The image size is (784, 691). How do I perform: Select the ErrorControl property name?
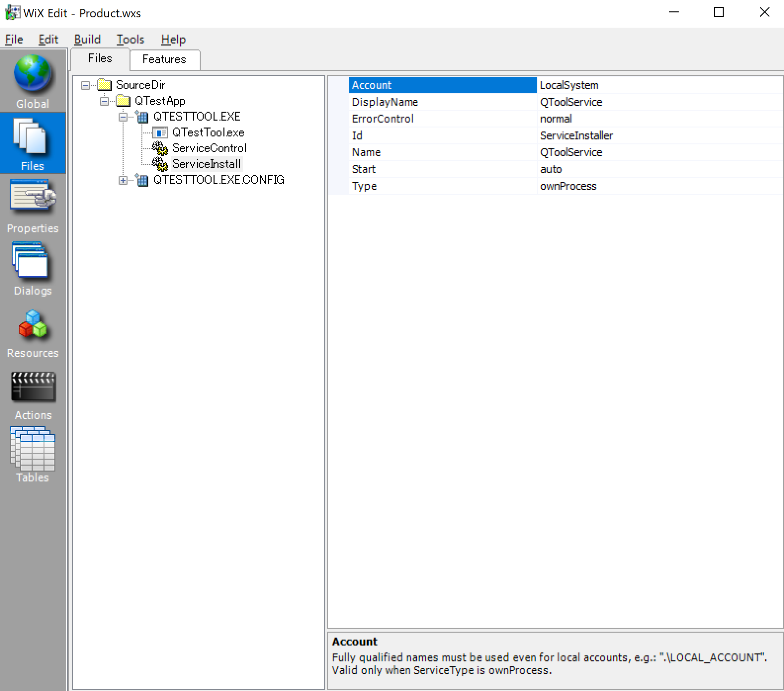tap(383, 119)
